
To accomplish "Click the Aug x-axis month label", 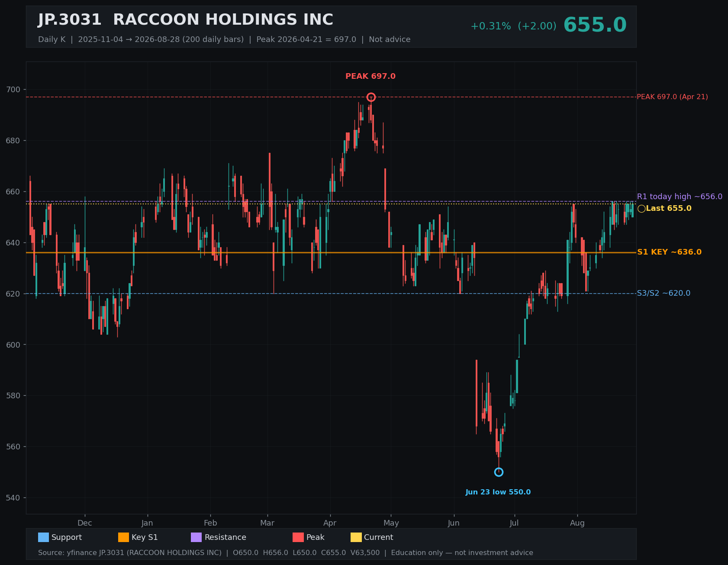I will pos(577,523).
